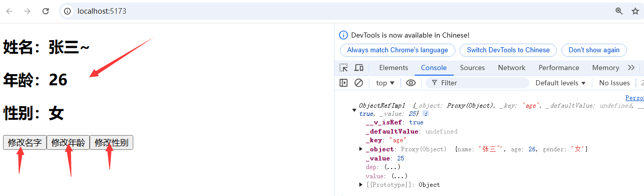Click the 姓名:张三~ heading
Screen dimensions: 644x196
click(47, 48)
